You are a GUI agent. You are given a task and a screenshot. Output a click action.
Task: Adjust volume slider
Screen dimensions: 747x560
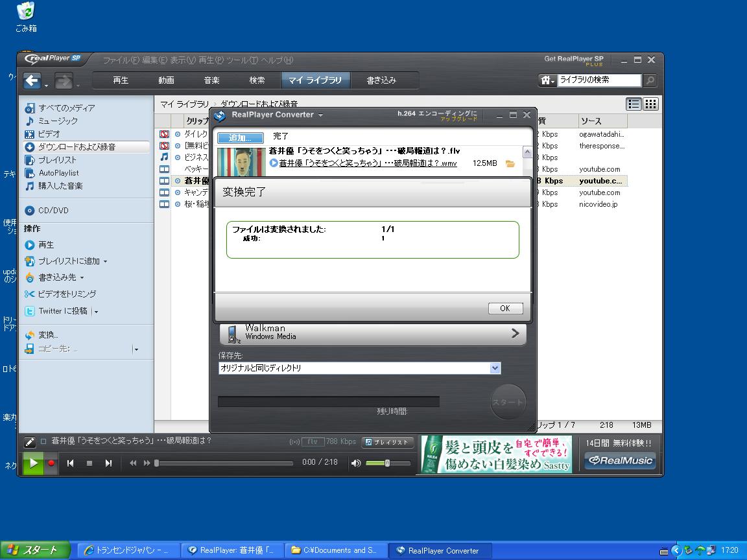point(388,463)
